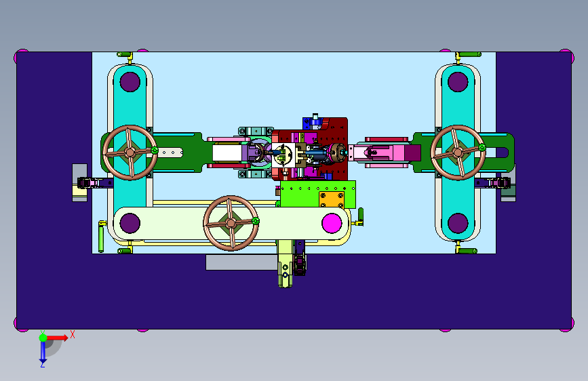Click the green Y axis dot of the triad
This screenshot has height=381, width=588.
pyautogui.click(x=43, y=338)
